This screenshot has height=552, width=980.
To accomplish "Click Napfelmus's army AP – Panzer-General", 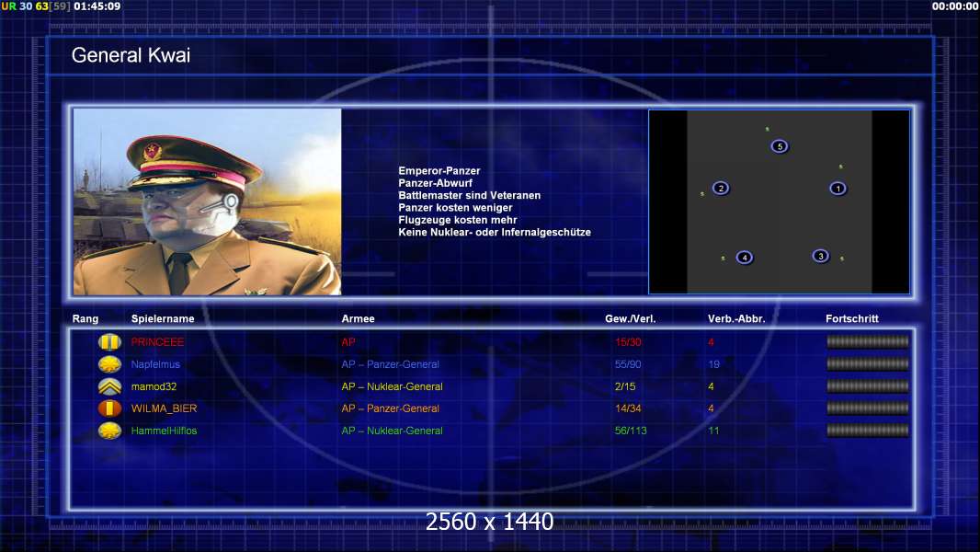I will coord(390,364).
